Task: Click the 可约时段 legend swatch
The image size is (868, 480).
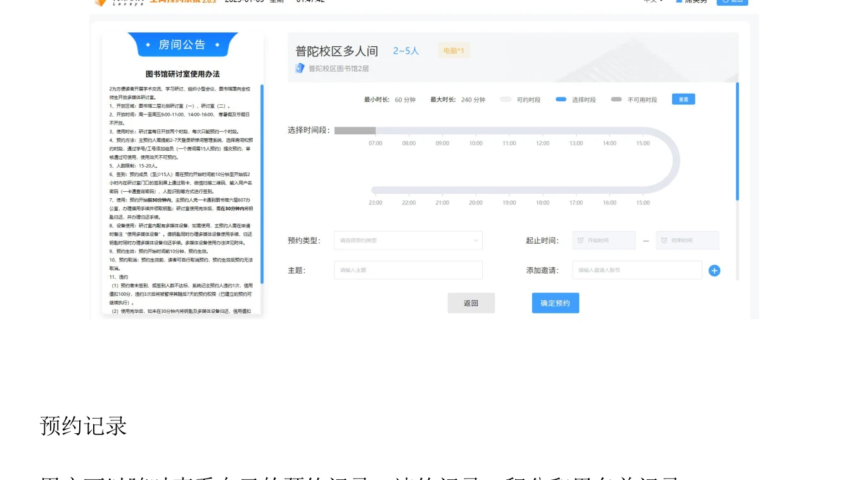Action: [x=506, y=99]
